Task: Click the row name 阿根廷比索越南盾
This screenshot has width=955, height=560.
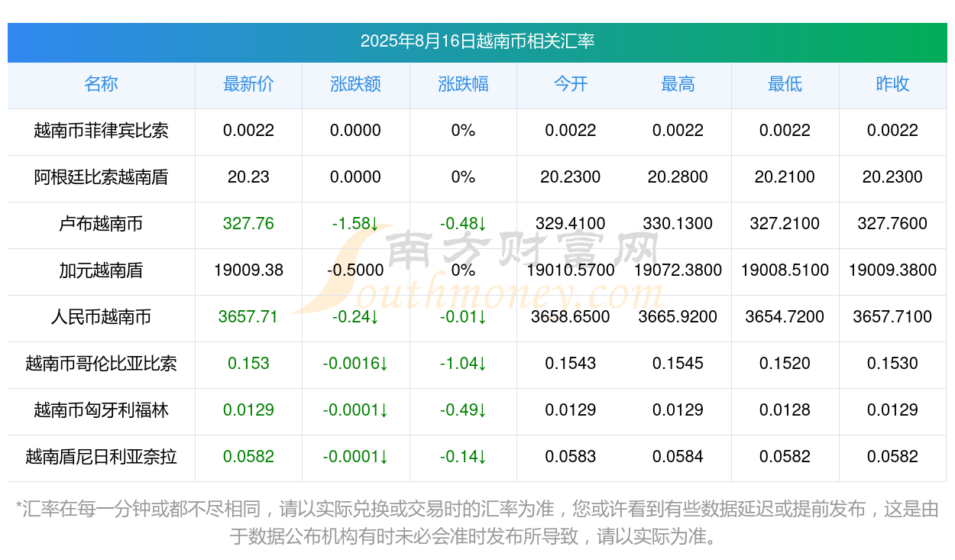Action: (x=101, y=177)
